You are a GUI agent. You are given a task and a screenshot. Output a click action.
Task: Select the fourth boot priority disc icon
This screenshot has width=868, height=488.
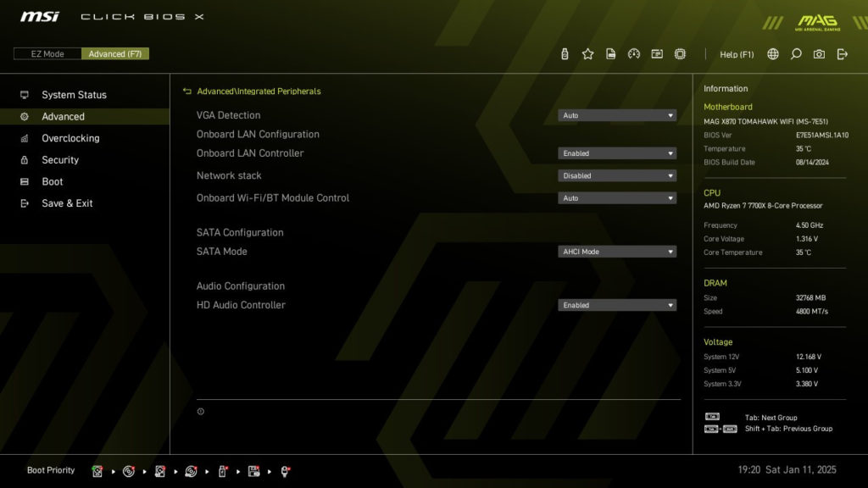coord(191,471)
